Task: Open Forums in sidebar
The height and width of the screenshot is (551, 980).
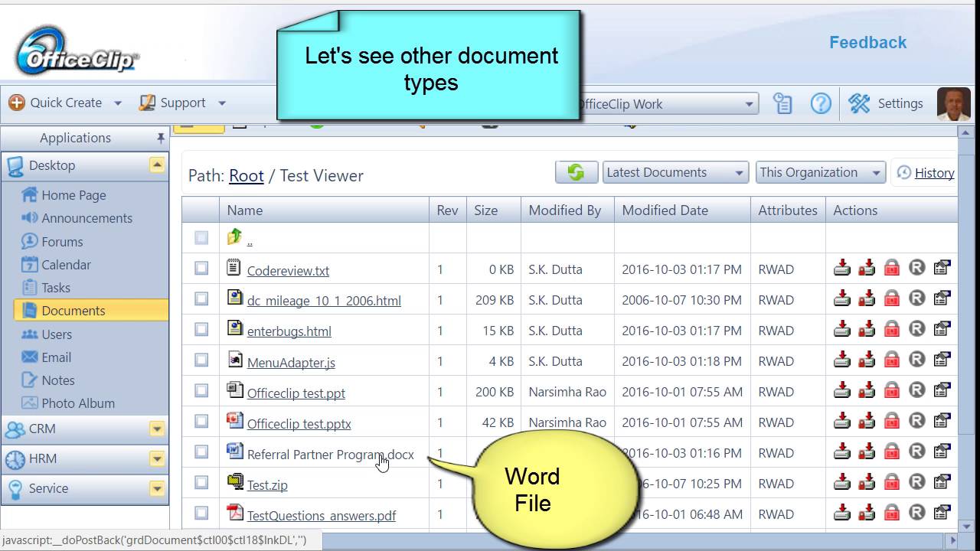Action: (x=62, y=242)
